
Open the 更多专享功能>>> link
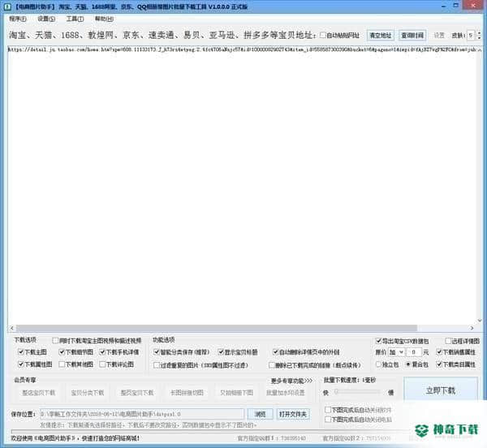(291, 381)
